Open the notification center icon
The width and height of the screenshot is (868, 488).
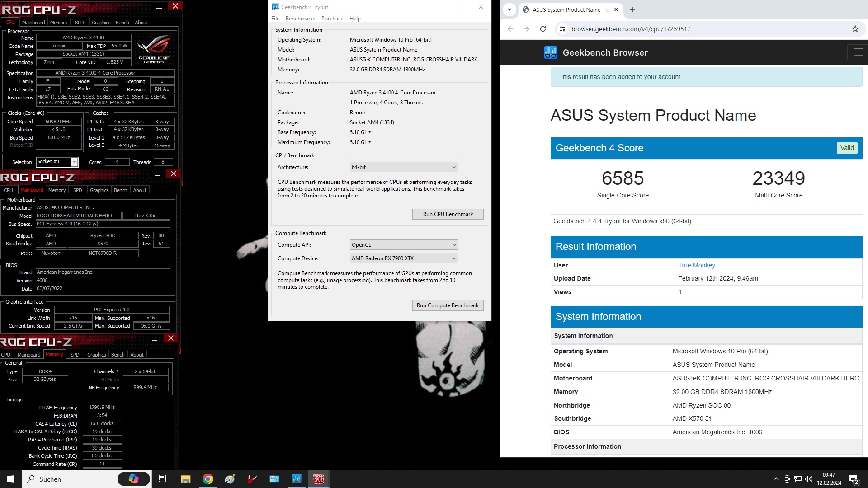click(x=854, y=479)
